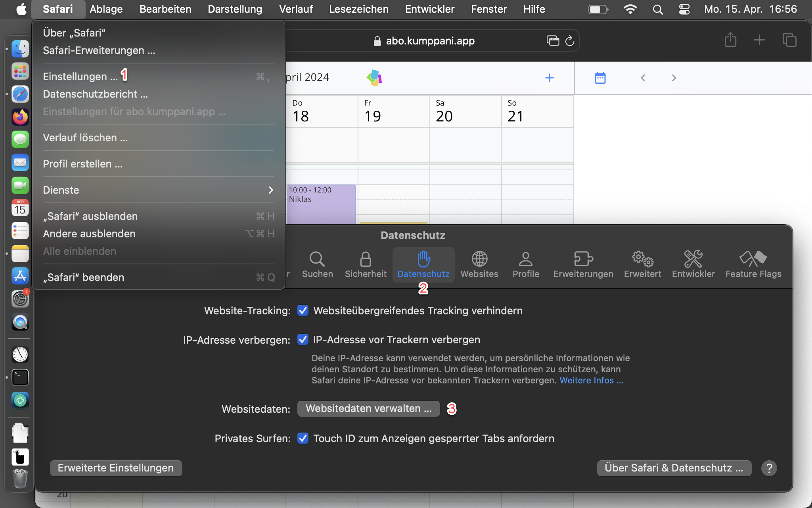Open the Clock app in Dock
This screenshot has height=508, width=812.
click(20, 354)
